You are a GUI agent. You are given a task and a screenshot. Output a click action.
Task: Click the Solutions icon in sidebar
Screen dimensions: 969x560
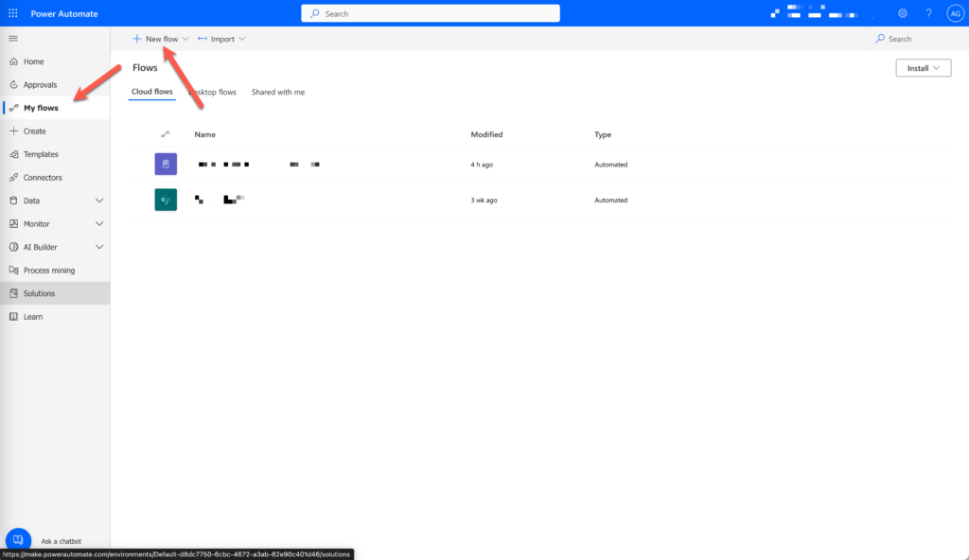point(13,293)
